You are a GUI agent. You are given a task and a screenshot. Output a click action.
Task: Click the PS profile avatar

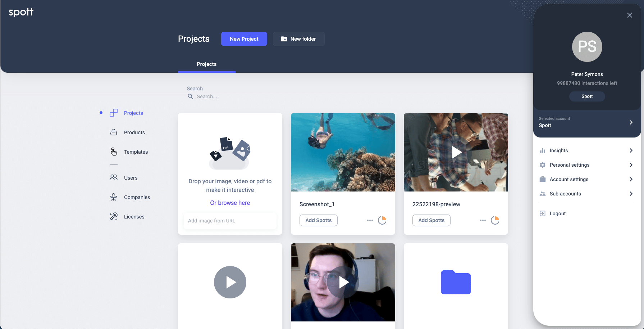pyautogui.click(x=587, y=47)
